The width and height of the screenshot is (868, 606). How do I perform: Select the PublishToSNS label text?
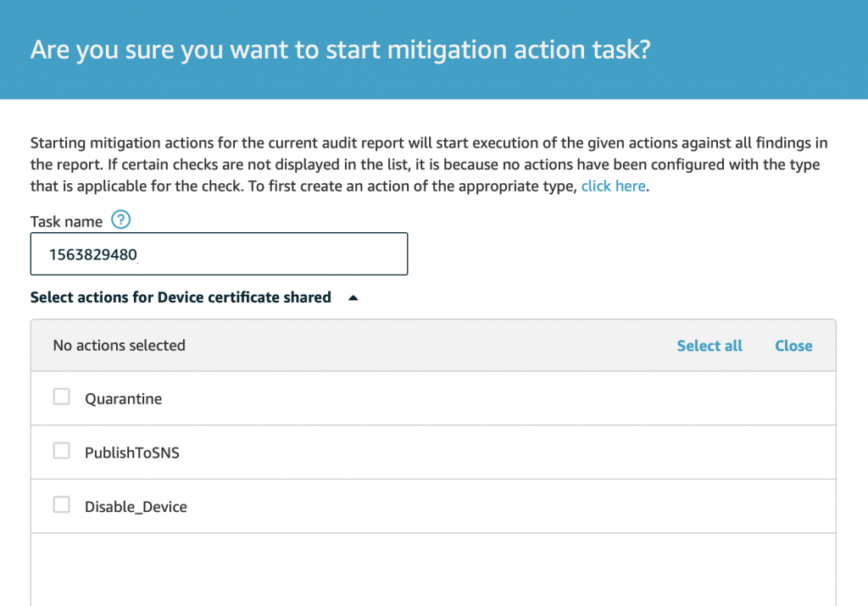tap(132, 453)
